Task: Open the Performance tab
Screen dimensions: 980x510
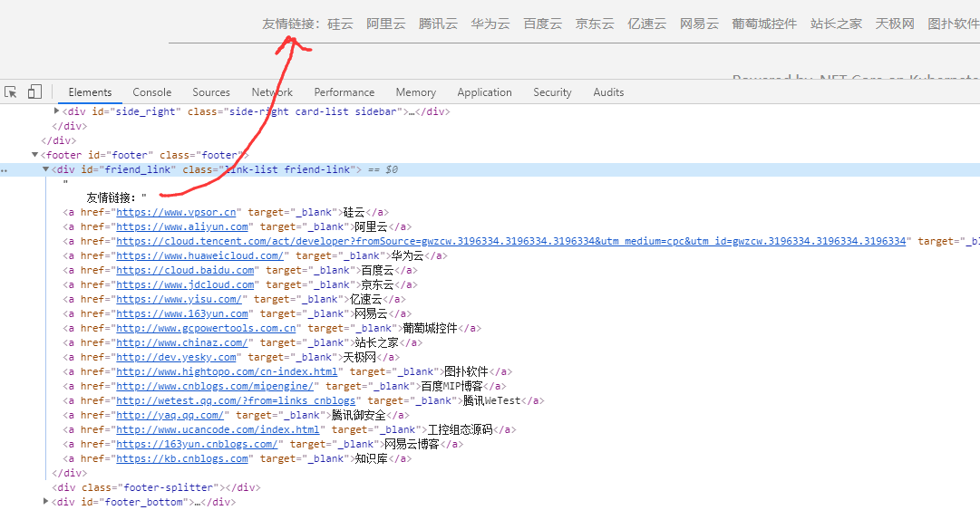Action: click(344, 92)
